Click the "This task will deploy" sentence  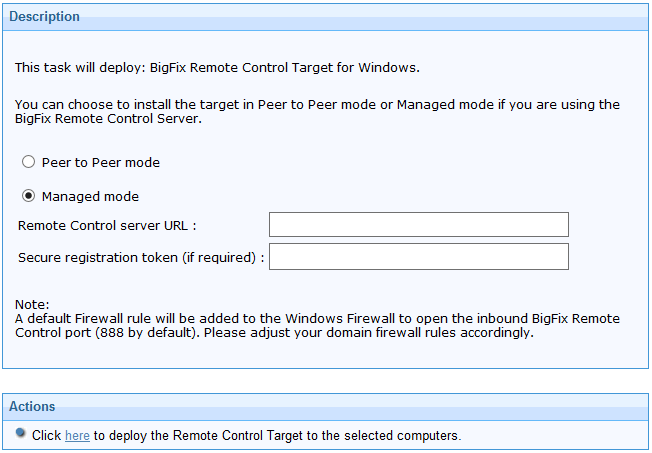point(216,68)
